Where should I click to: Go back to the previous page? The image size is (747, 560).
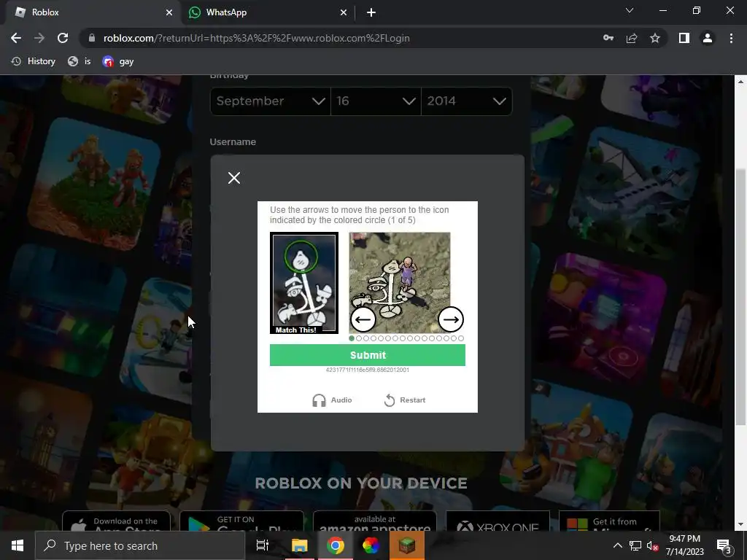point(16,38)
